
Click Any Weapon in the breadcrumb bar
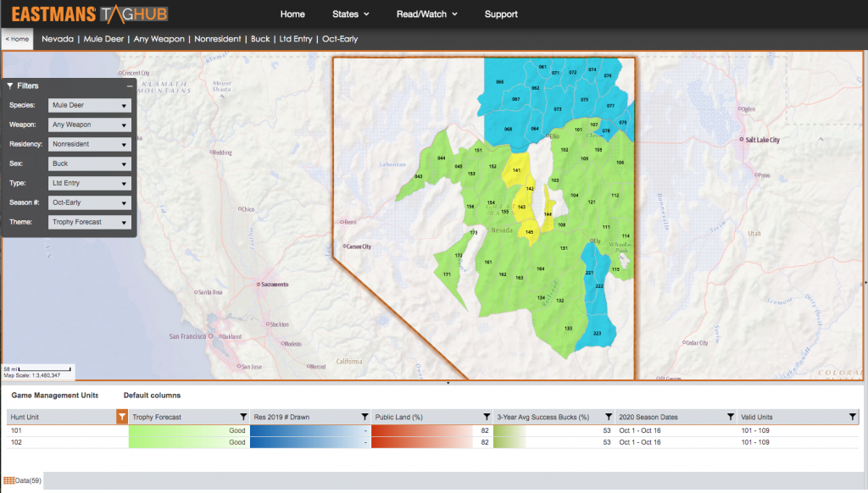click(x=159, y=39)
